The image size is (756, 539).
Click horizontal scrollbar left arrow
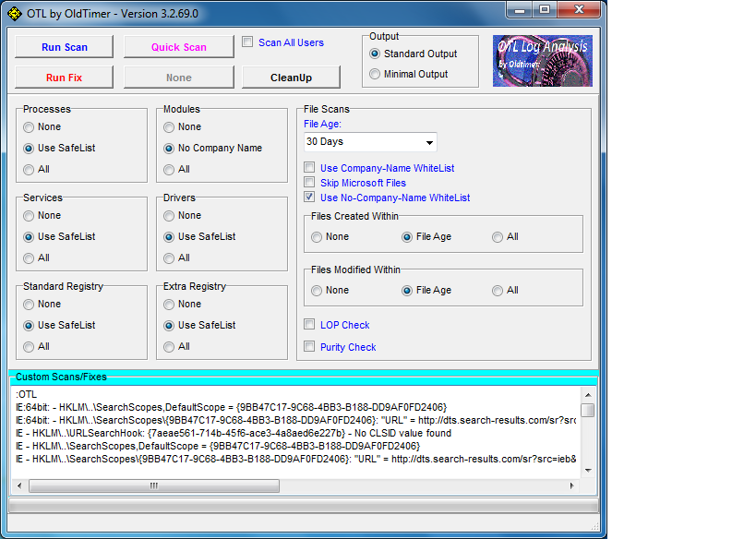(x=19, y=485)
